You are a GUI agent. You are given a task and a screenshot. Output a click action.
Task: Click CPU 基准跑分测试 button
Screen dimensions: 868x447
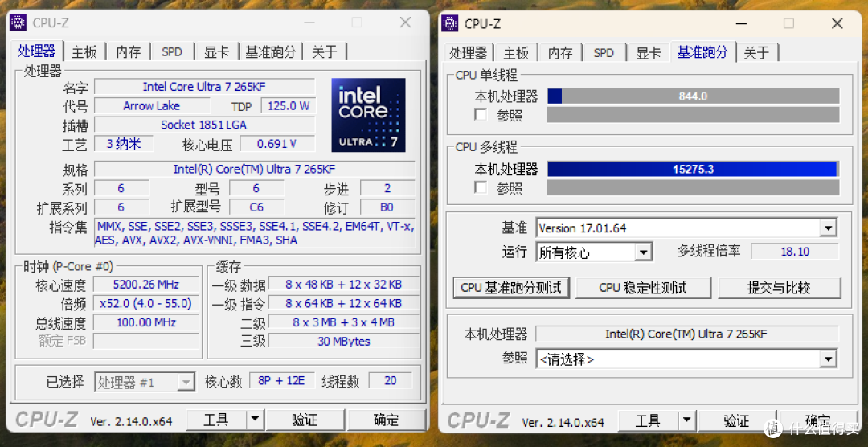pos(511,288)
